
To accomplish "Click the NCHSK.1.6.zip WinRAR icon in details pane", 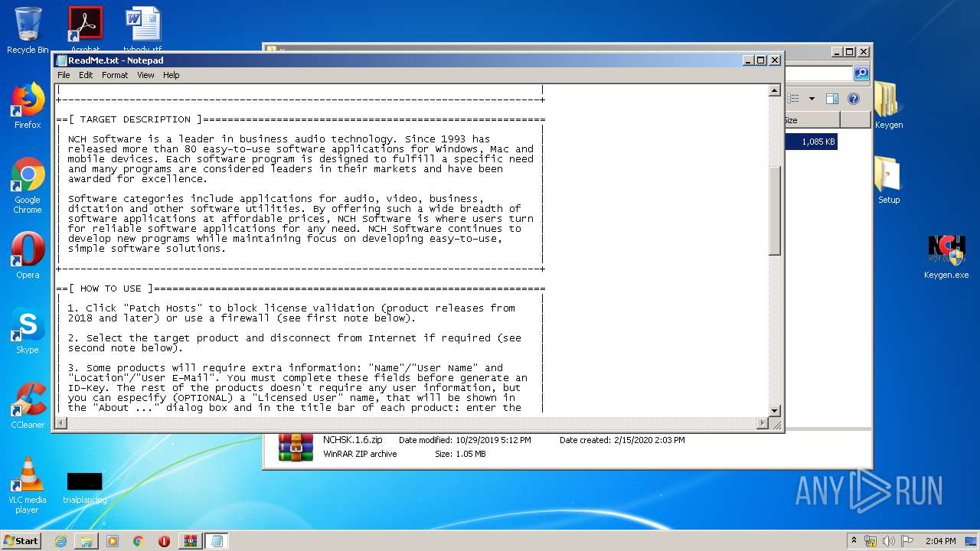I will (296, 447).
